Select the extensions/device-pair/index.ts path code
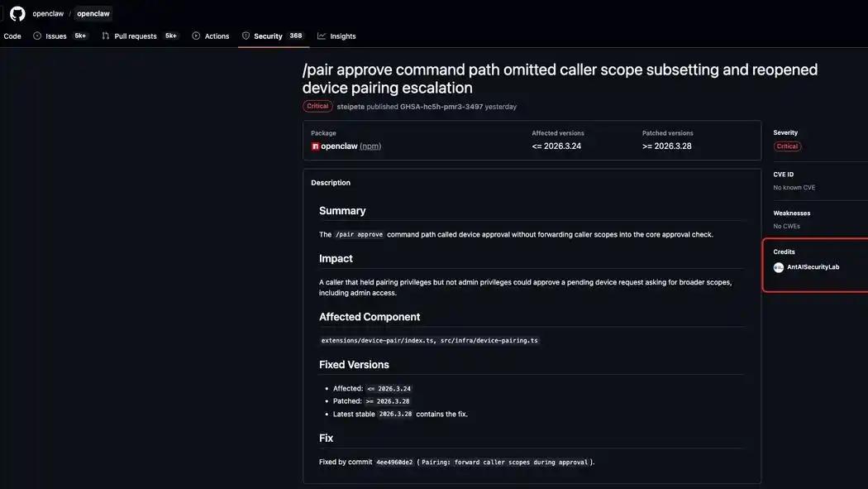 379,341
